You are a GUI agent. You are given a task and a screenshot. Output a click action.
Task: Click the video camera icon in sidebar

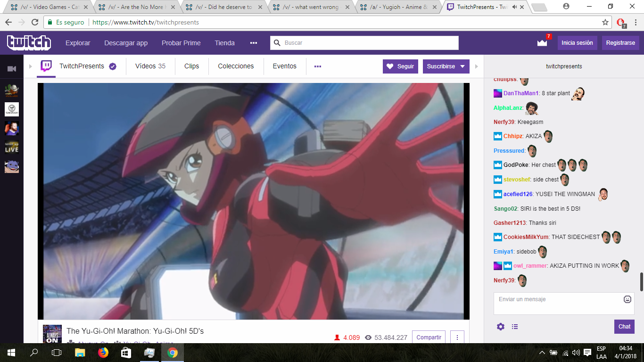tap(12, 69)
